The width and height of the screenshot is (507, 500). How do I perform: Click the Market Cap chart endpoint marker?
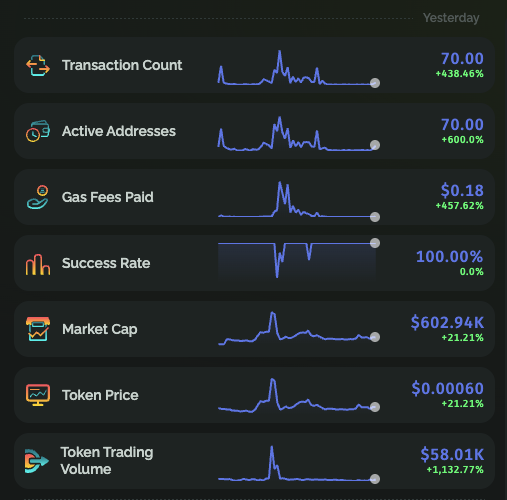(x=375, y=337)
